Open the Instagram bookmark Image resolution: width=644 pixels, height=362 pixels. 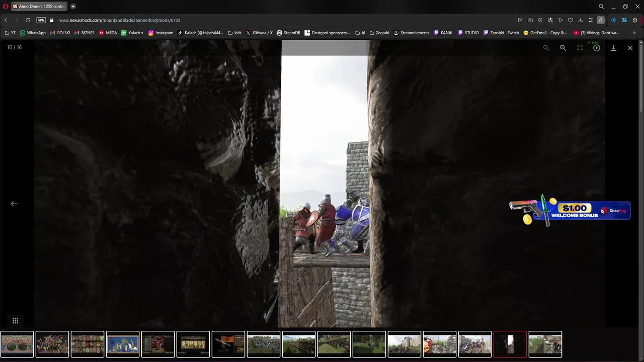coord(161,33)
